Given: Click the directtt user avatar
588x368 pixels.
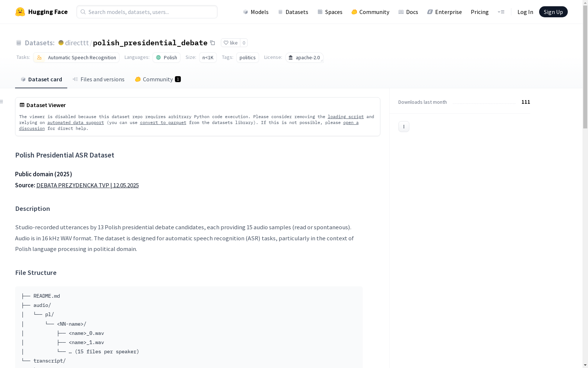Looking at the screenshot, I should coord(61,43).
